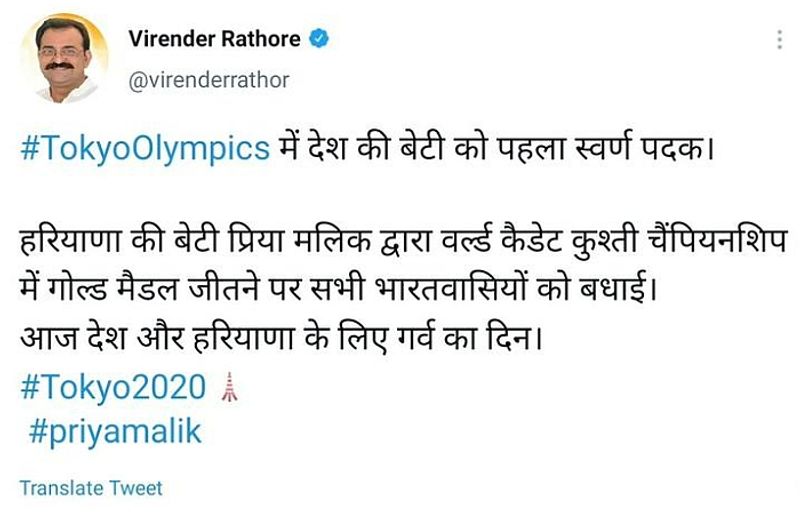
Task: Click Translate Tweet
Action: [91, 488]
